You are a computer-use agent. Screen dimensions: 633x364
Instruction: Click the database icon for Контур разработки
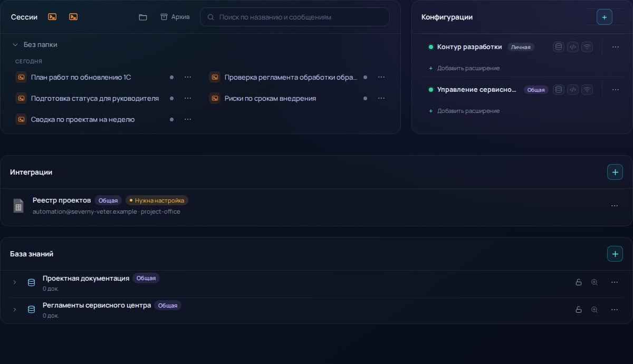[x=559, y=47]
